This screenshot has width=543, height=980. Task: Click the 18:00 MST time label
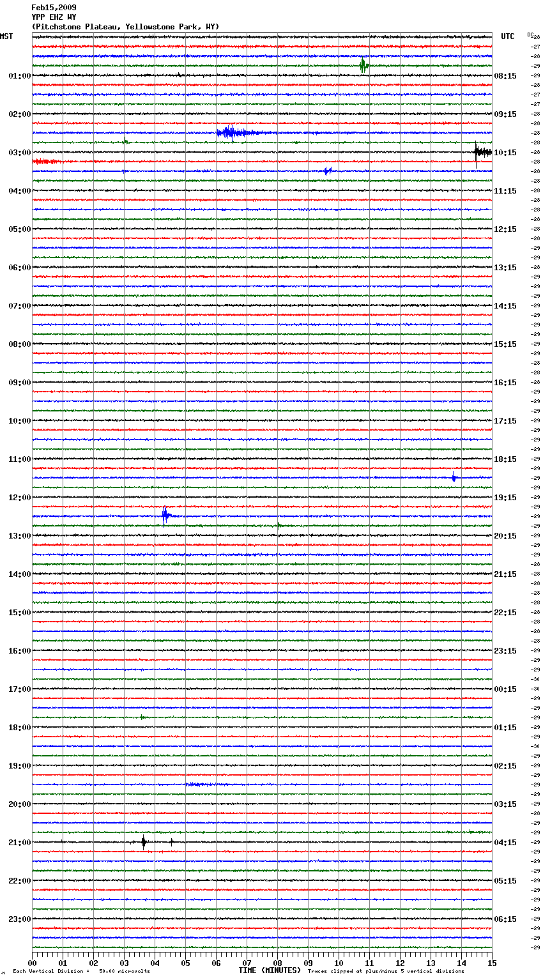20,728
